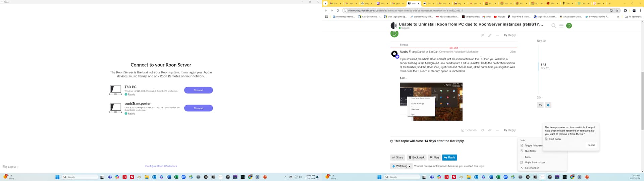Mark Rugby's post as Solution
644x181 pixels.
click(469, 130)
